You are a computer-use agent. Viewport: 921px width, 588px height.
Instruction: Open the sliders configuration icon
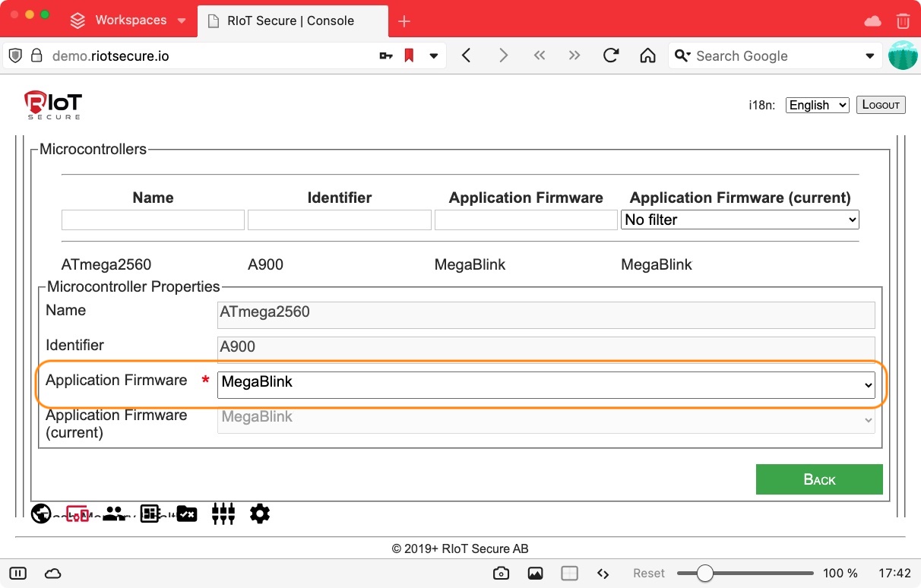click(223, 514)
